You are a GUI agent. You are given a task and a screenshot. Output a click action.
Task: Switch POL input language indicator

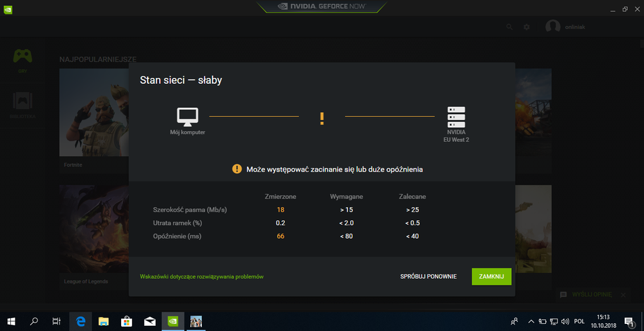click(579, 321)
